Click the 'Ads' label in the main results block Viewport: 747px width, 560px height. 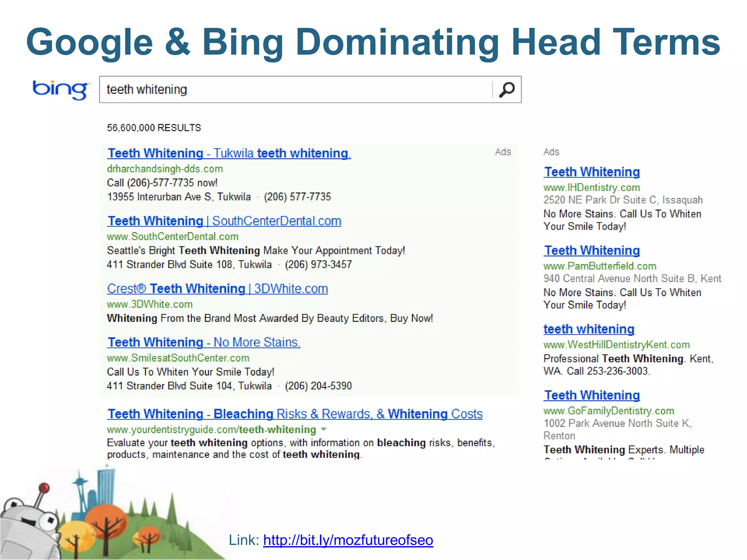click(503, 152)
